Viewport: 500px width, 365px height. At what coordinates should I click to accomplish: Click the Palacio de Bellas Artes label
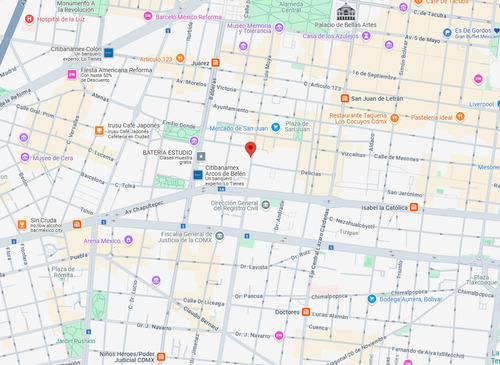(x=346, y=25)
